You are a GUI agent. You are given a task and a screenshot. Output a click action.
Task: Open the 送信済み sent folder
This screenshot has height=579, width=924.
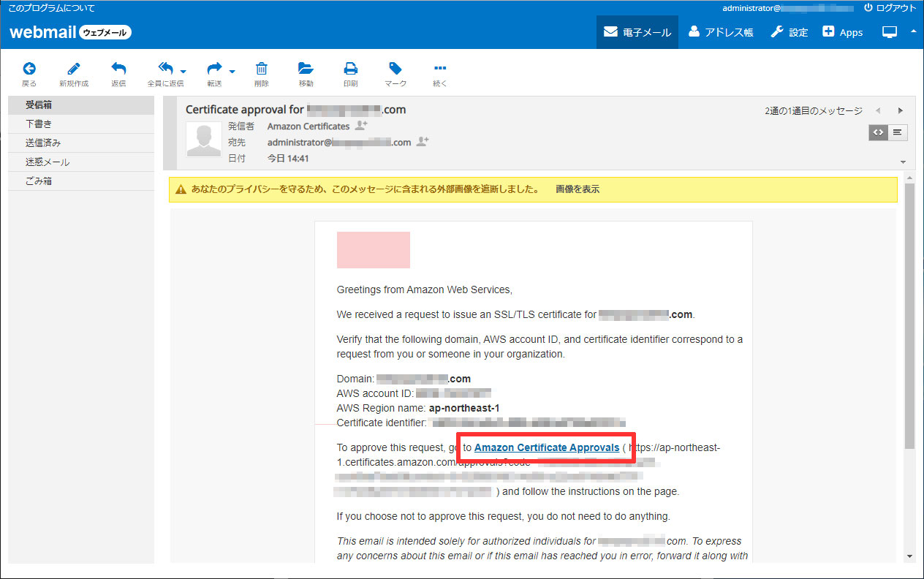pos(81,143)
